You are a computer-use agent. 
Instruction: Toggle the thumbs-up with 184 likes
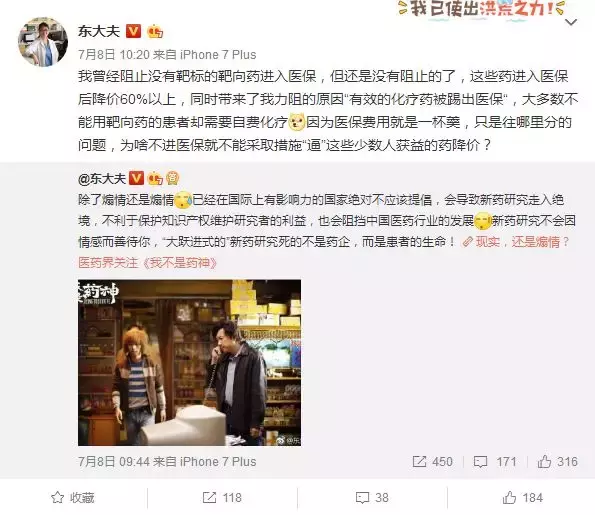[523, 497]
